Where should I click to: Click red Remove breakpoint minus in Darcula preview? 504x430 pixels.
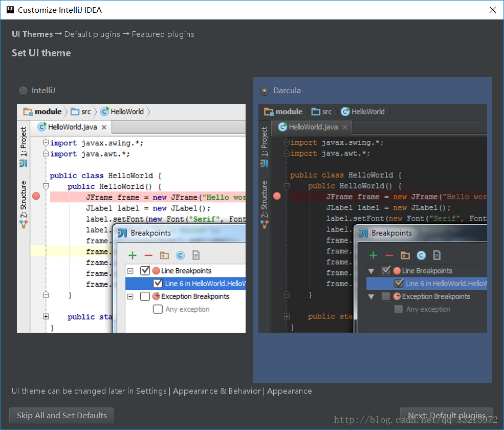pyautogui.click(x=389, y=255)
